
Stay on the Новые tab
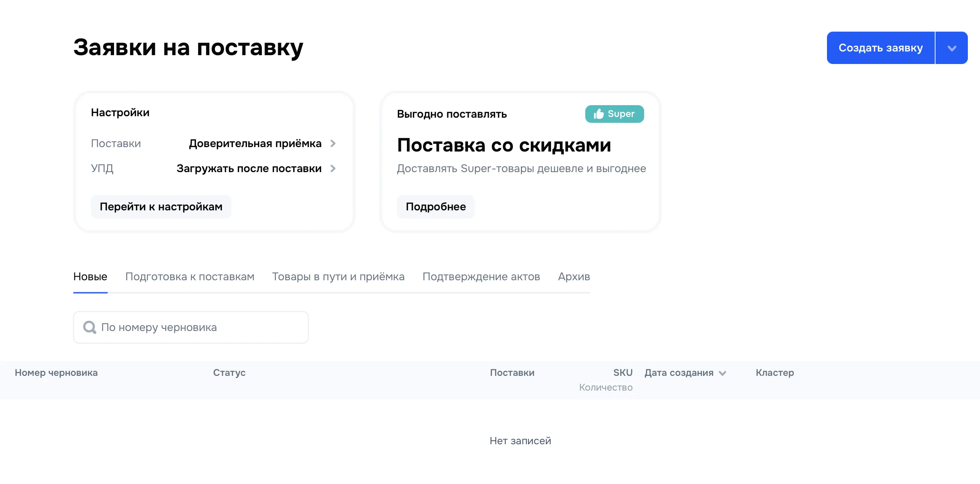pyautogui.click(x=90, y=277)
